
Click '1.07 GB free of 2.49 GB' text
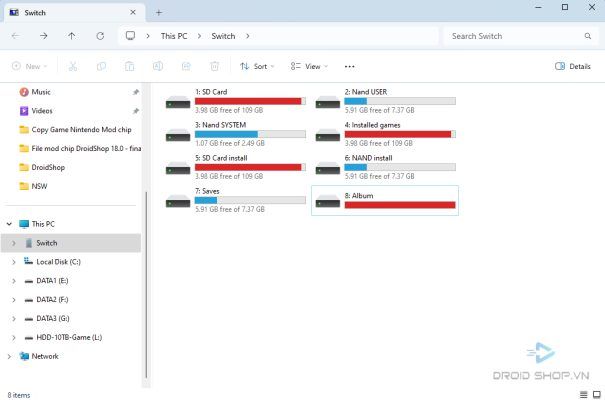click(230, 143)
